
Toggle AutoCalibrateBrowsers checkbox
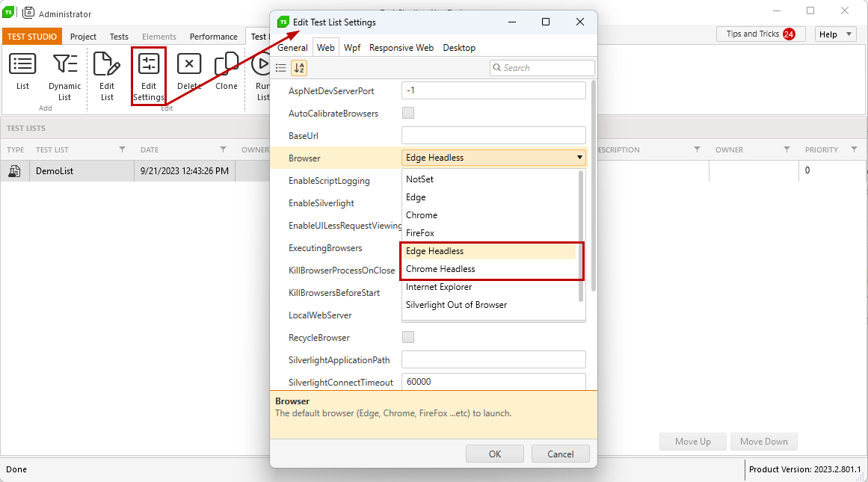coord(408,113)
